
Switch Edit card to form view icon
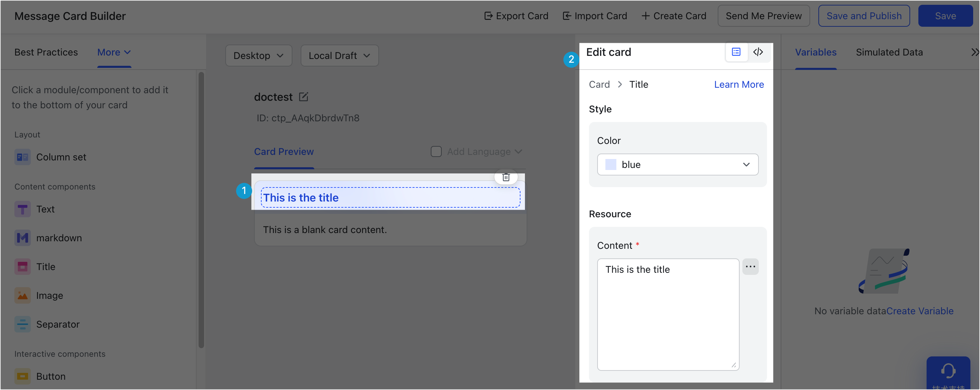coord(736,52)
